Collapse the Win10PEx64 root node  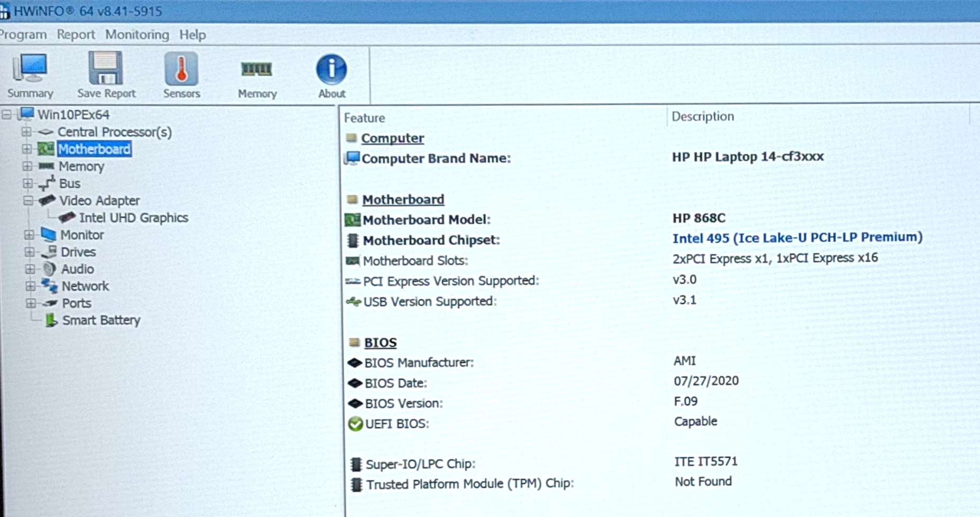(x=7, y=114)
